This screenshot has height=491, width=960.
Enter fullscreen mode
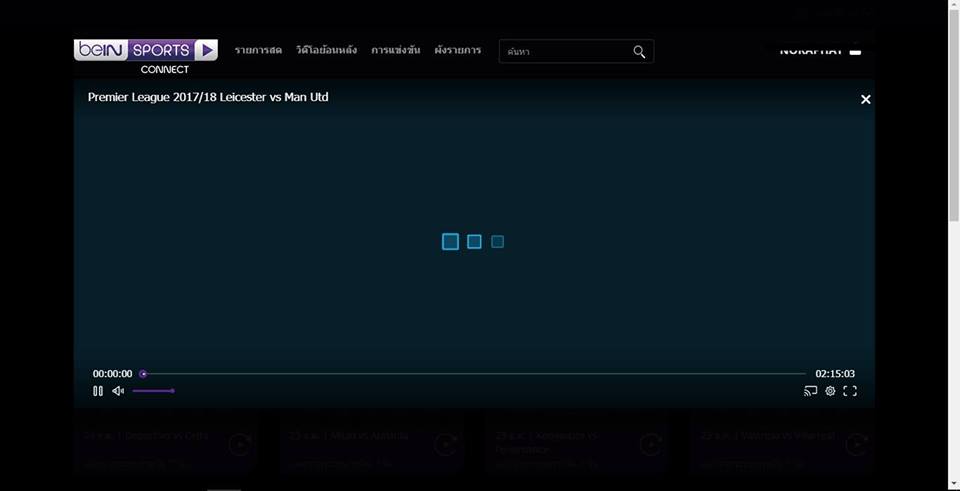[x=850, y=391]
